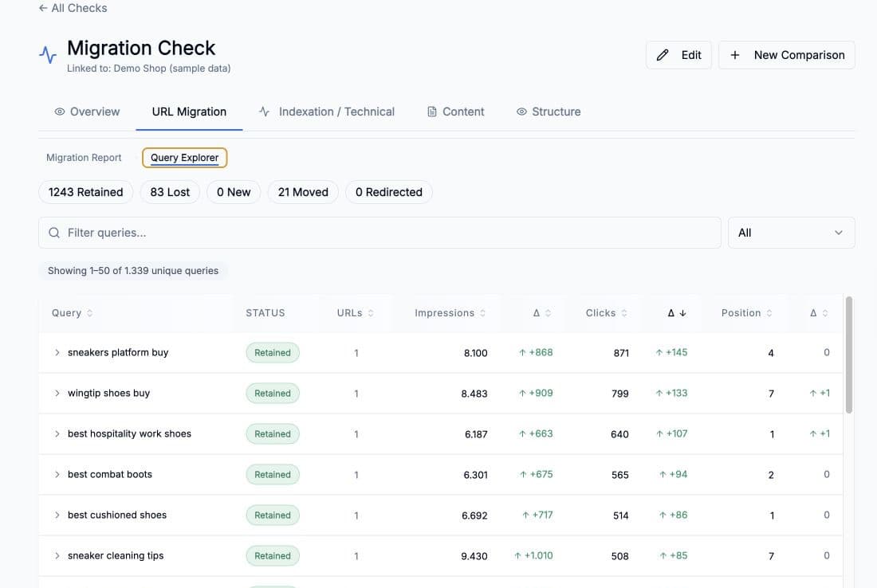This screenshot has height=588, width=877.
Task: Click the Filter queries search field
Action: (x=380, y=233)
